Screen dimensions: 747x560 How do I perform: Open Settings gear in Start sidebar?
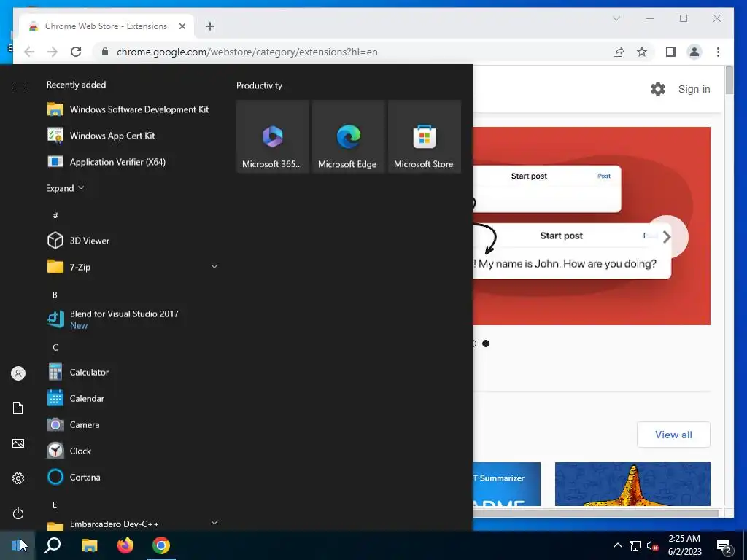pos(18,478)
